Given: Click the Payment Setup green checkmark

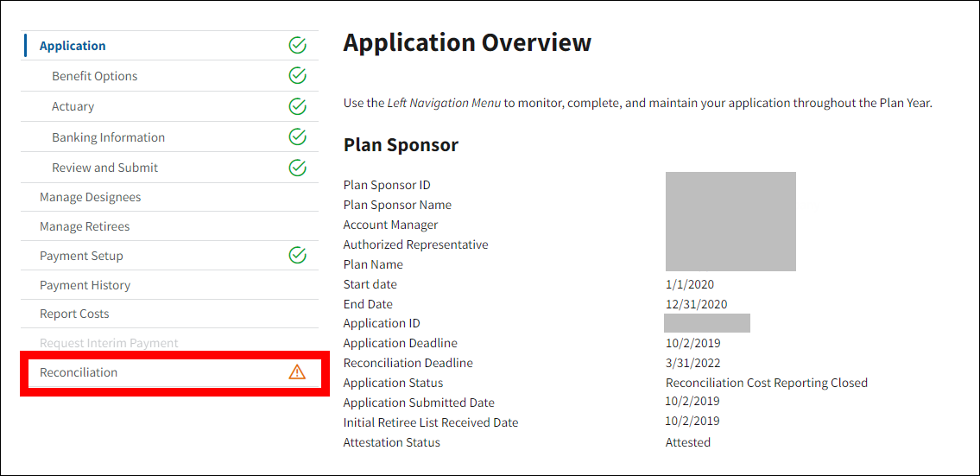Looking at the screenshot, I should [297, 256].
